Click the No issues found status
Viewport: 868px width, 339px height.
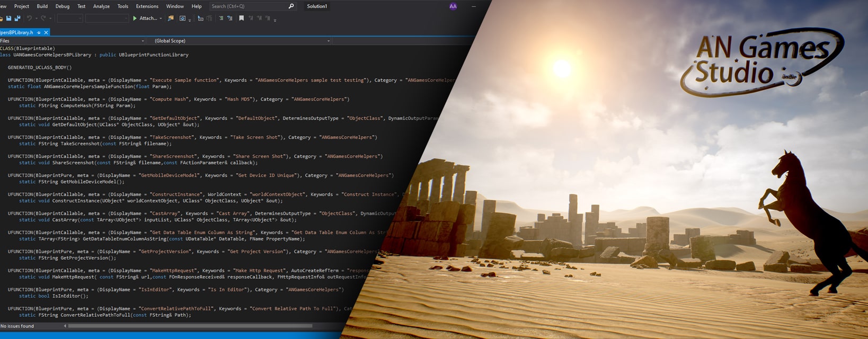click(17, 326)
